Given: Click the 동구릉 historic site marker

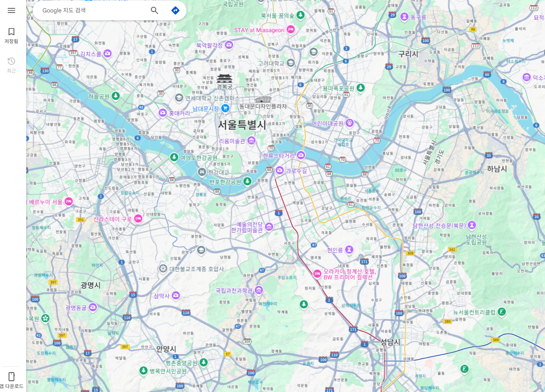Looking at the screenshot, I should pyautogui.click(x=404, y=17).
